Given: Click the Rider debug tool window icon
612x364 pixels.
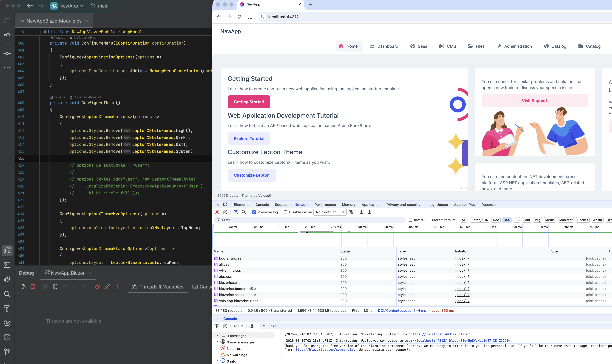Looking at the screenshot, I should [7, 250].
